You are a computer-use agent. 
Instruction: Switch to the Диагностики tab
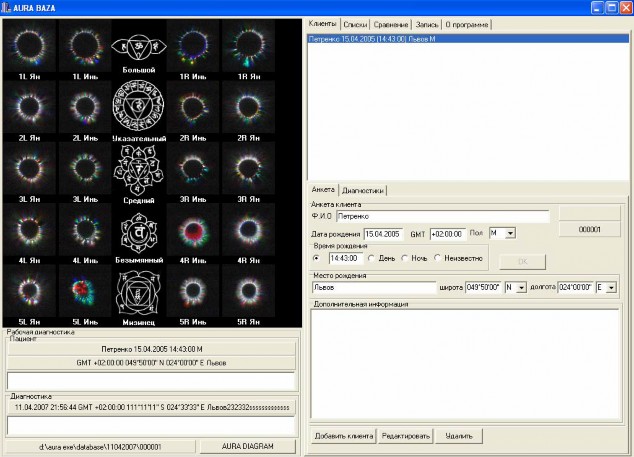click(x=363, y=190)
